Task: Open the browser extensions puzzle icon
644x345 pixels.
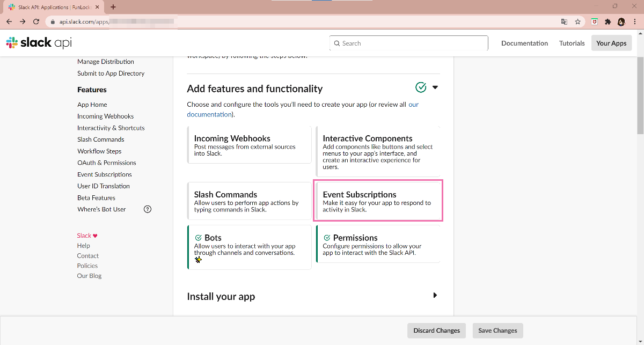Action: pos(608,21)
